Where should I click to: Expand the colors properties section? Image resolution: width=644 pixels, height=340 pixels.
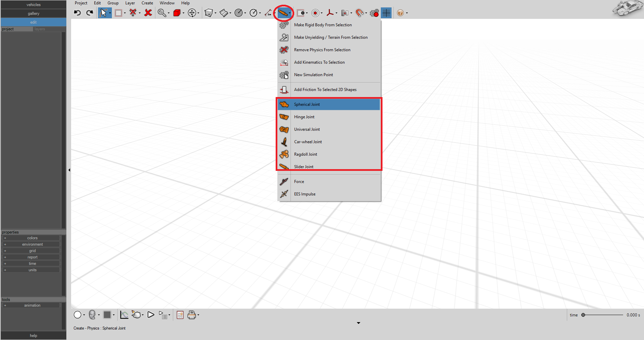pyautogui.click(x=31, y=238)
